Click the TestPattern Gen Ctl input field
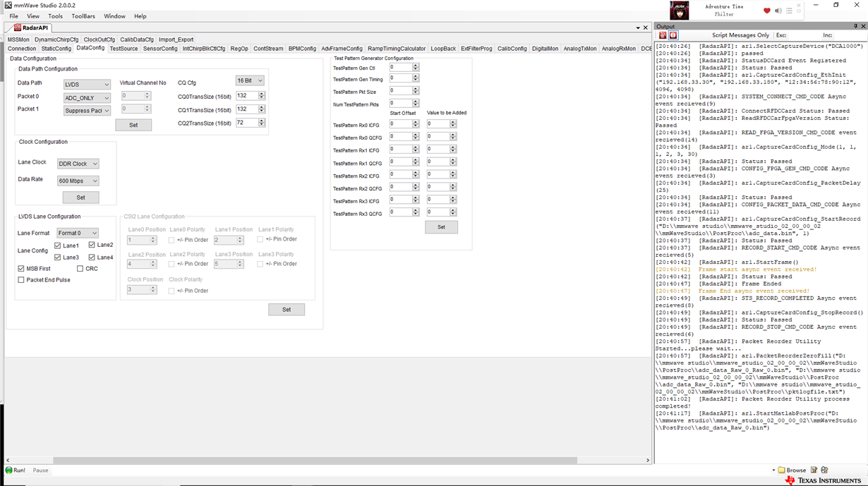 tap(401, 68)
